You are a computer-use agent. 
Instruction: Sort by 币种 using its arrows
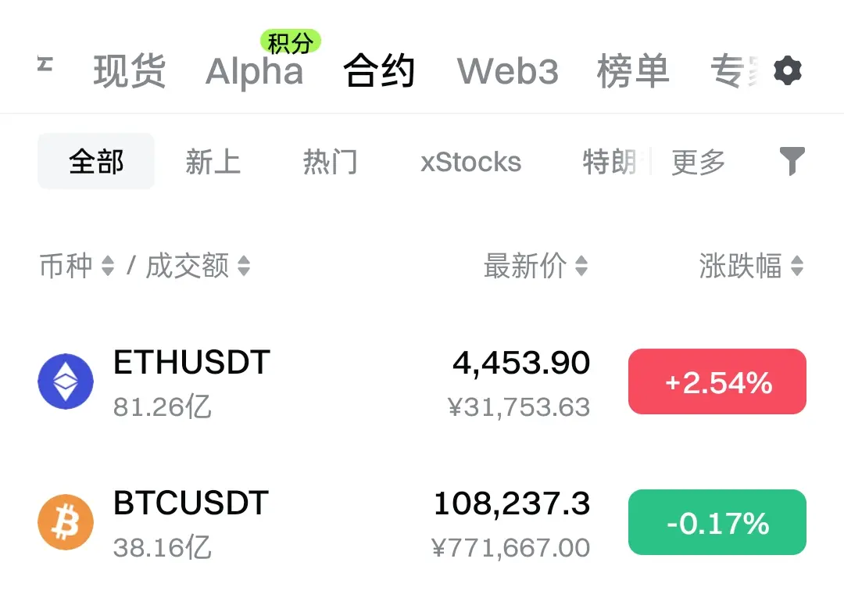click(108, 266)
